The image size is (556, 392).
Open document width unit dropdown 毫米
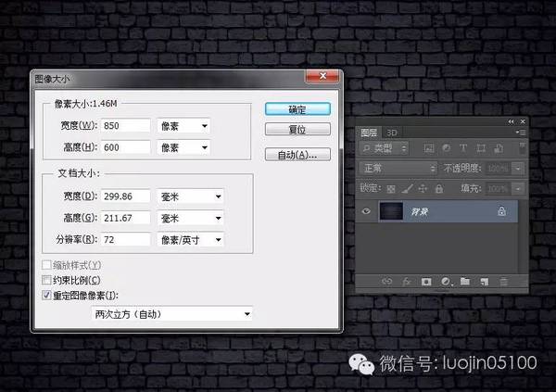(x=190, y=196)
